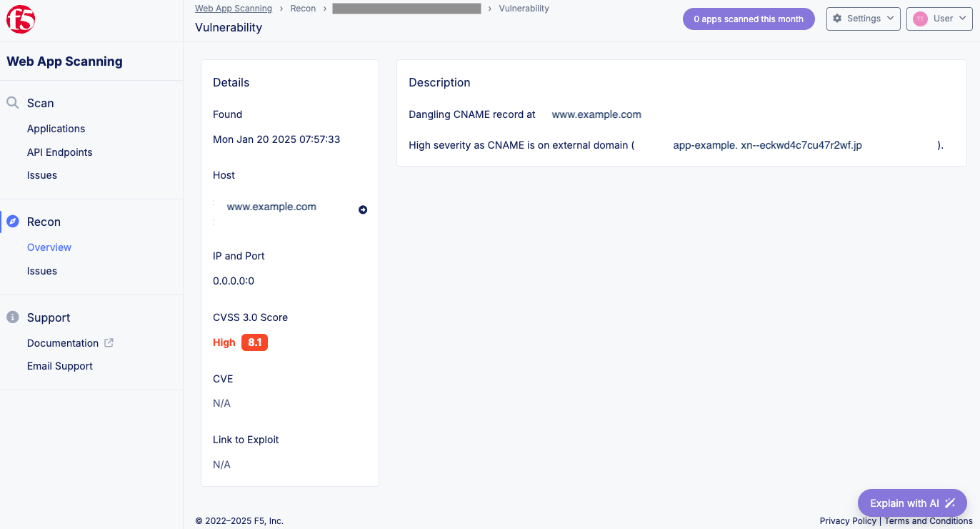
Task: Click the CVSS 3.0 Score label
Action: 250,317
